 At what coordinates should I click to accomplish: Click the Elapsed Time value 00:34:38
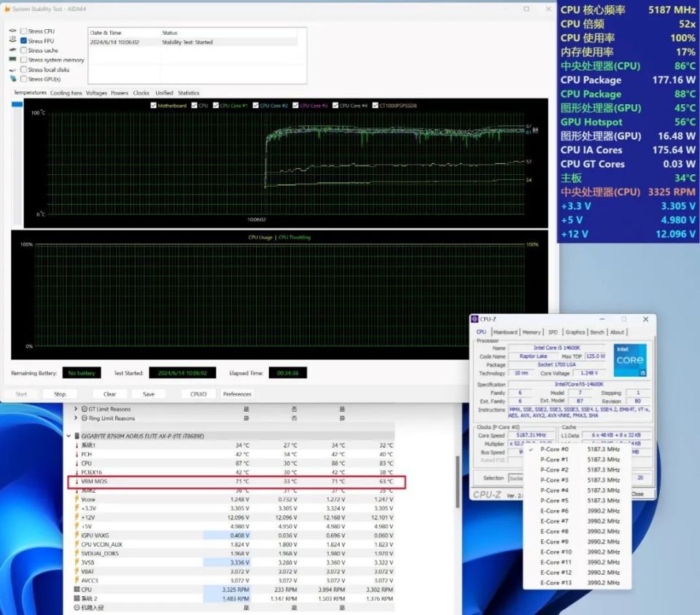coord(287,373)
